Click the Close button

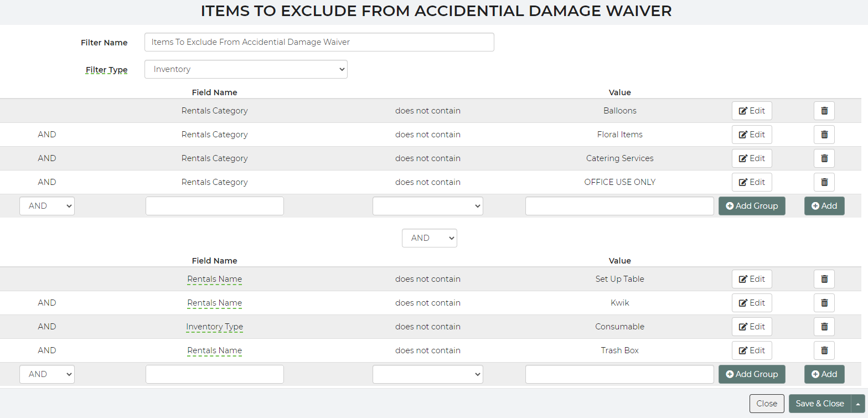coord(767,404)
